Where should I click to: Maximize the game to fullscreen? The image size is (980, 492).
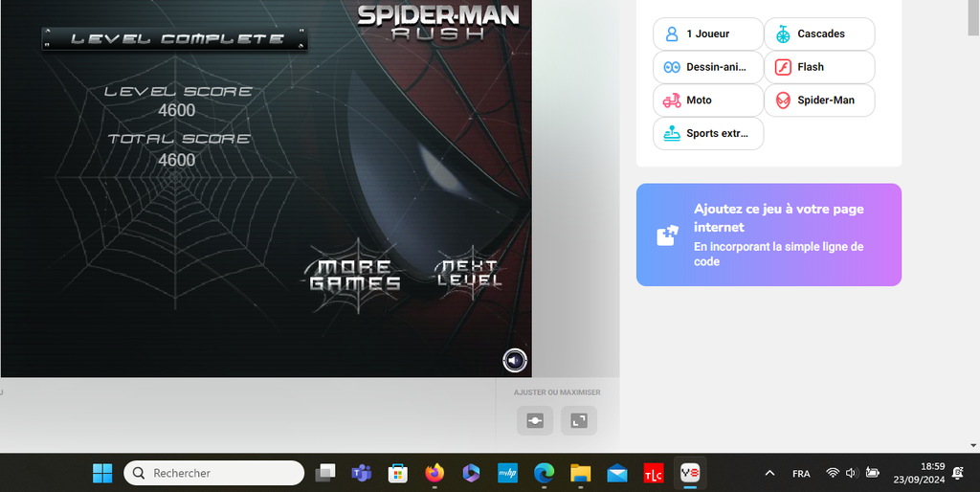tap(579, 421)
